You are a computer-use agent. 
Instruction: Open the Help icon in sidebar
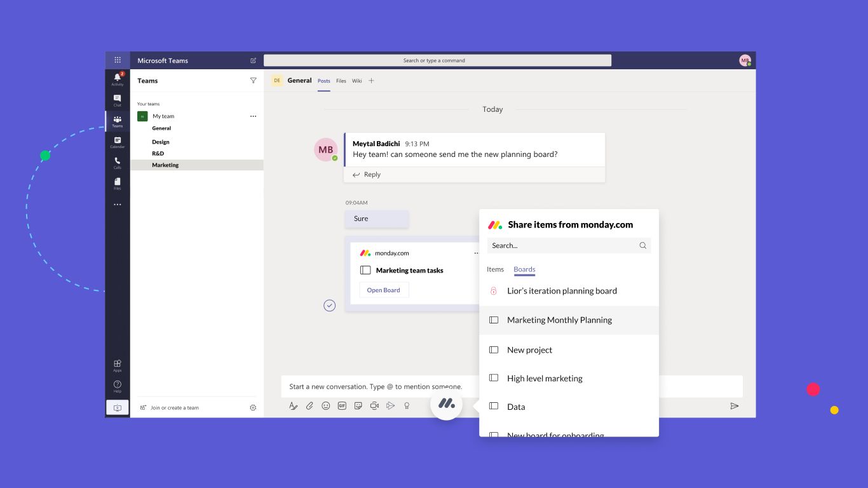coord(118,386)
